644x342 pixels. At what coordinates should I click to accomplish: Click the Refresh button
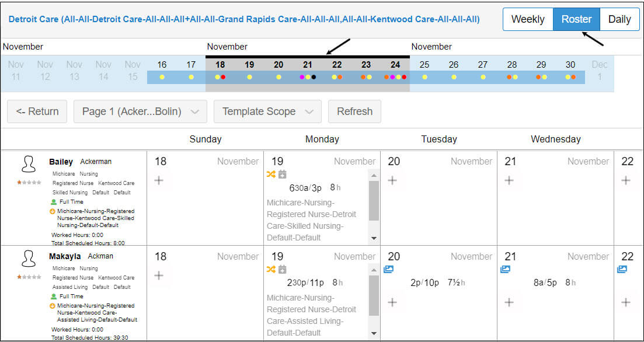pyautogui.click(x=355, y=111)
